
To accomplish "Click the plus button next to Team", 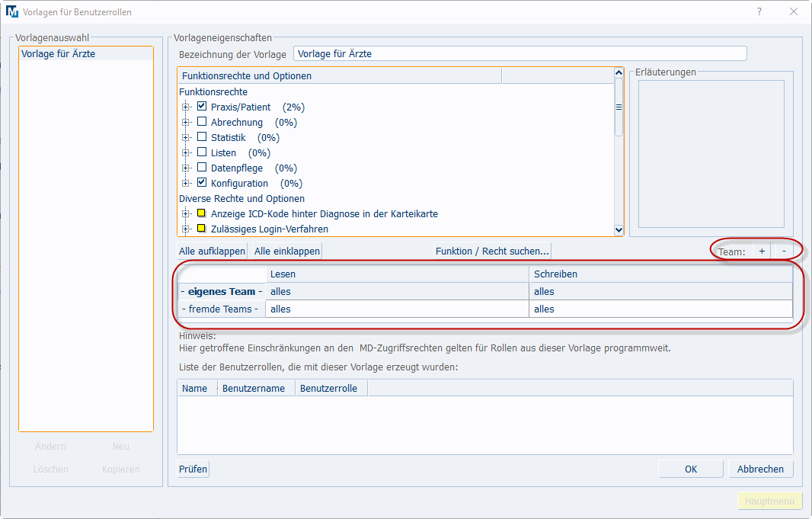I will click(x=762, y=251).
